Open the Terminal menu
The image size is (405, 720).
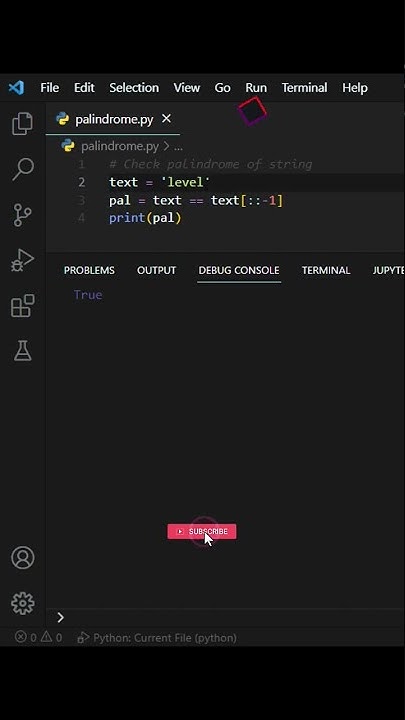(x=304, y=88)
